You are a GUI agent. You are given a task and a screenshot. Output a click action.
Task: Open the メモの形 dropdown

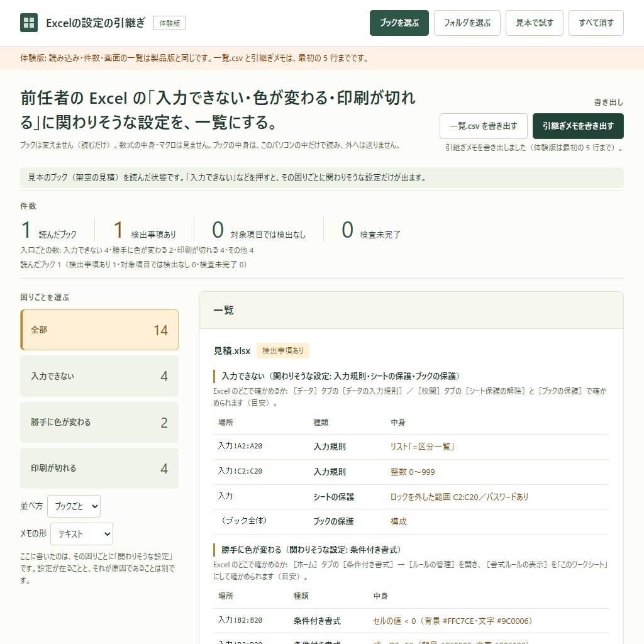pyautogui.click(x=82, y=533)
